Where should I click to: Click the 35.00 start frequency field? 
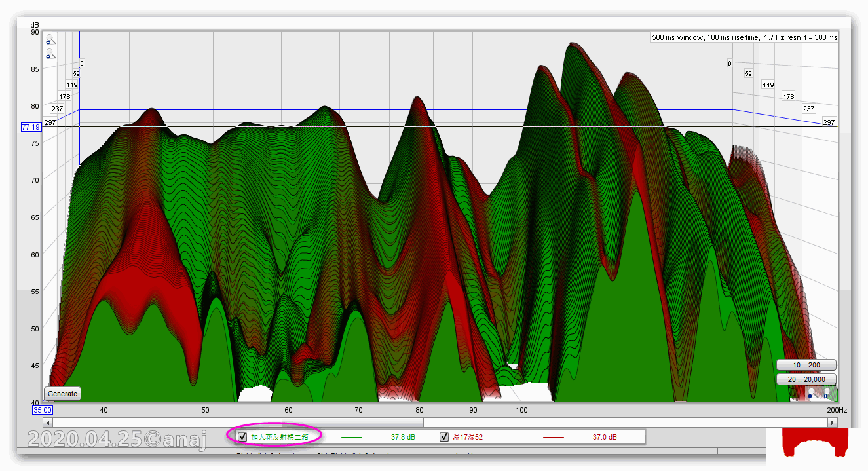pyautogui.click(x=43, y=410)
